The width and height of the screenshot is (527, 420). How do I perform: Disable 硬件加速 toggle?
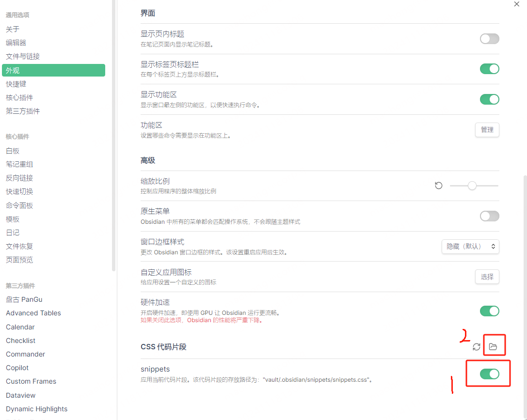489,311
